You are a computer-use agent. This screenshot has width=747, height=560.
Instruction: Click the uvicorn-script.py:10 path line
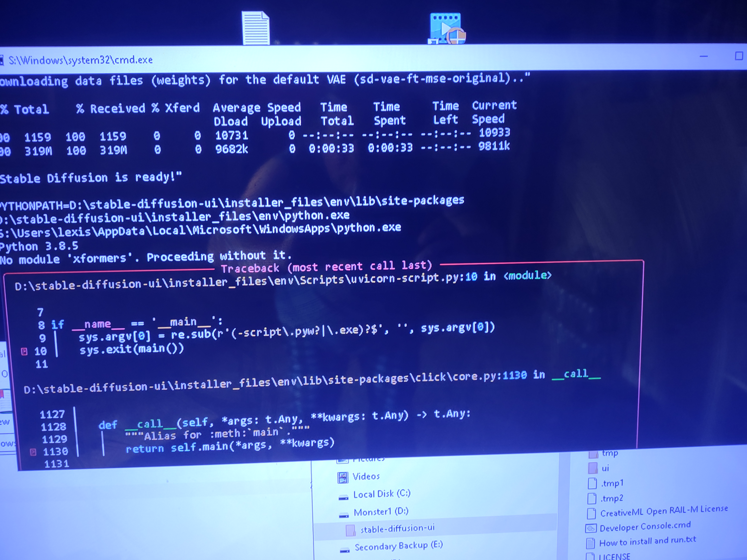click(283, 281)
